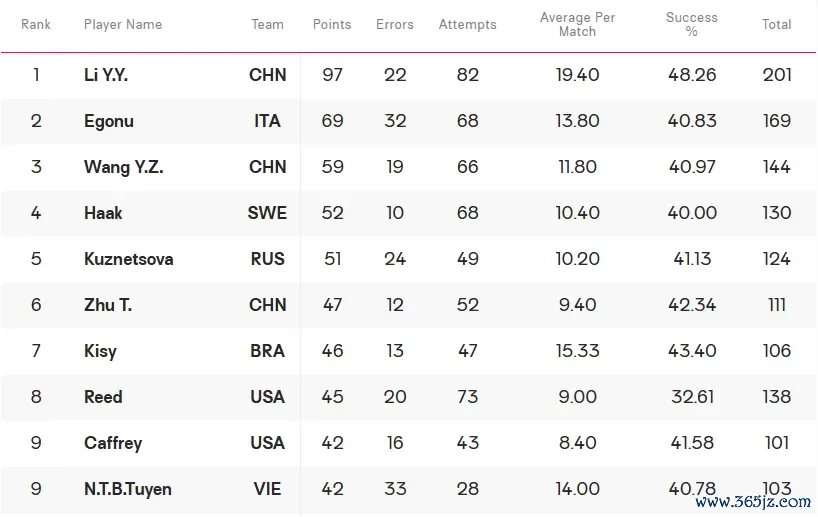Click on player Haak
Screen dimensions: 818x517
pyautogui.click(x=103, y=213)
